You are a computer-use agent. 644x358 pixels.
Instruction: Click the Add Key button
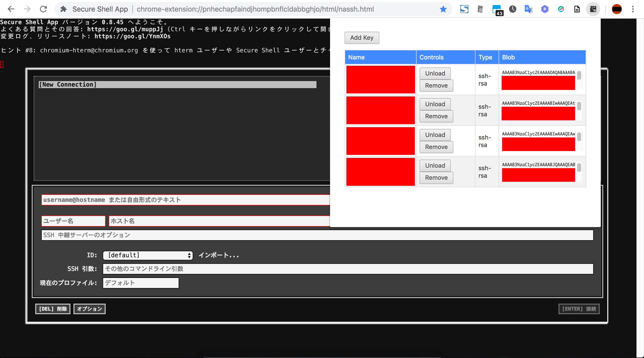361,38
